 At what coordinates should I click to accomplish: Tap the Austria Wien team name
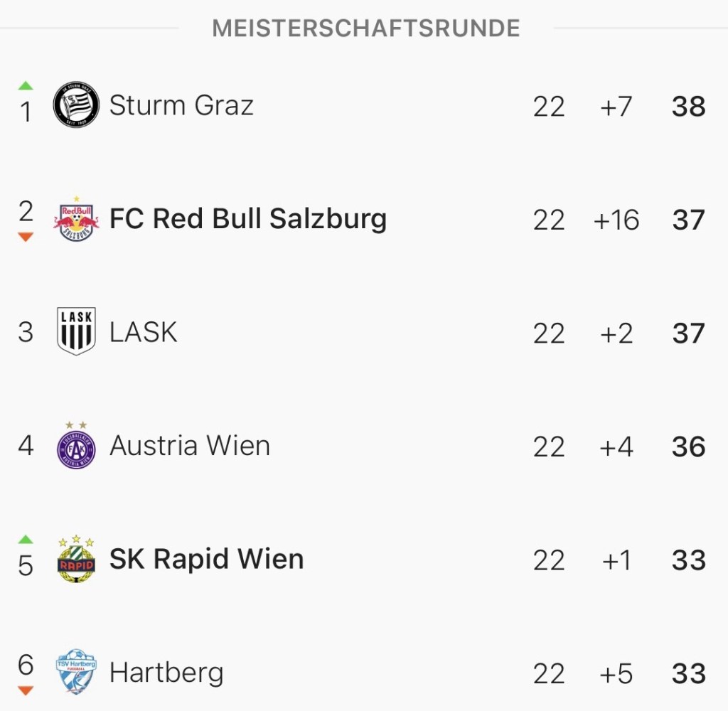point(190,447)
